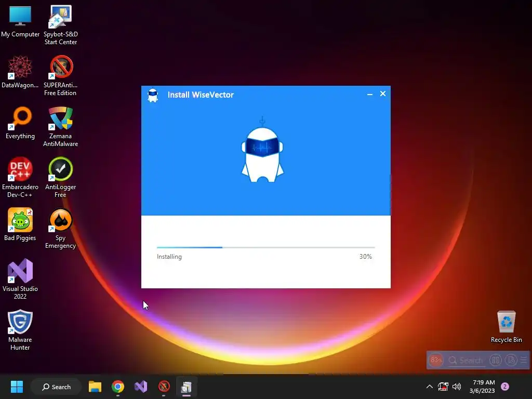
Task: Click the Install WiseVector title text
Action: pos(201,95)
